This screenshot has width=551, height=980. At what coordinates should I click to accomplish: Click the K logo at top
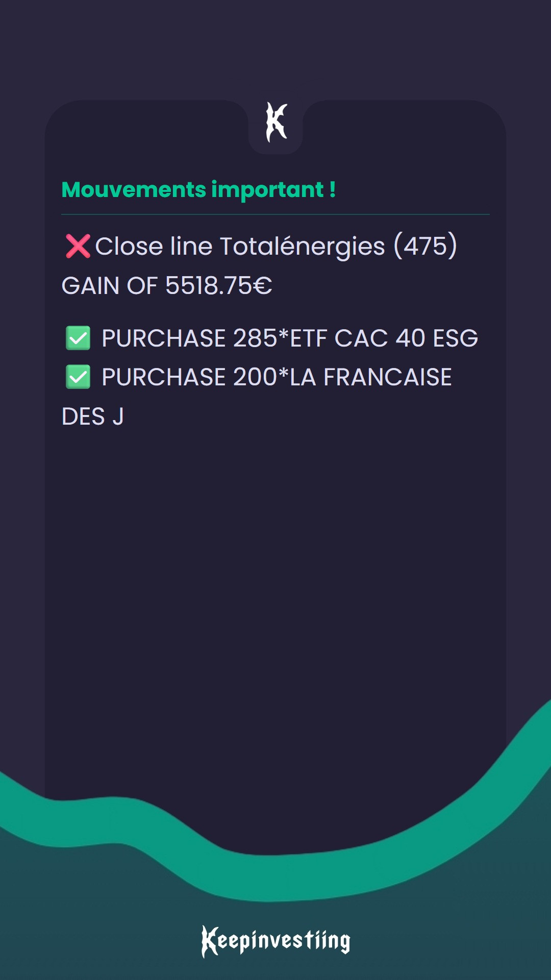pyautogui.click(x=276, y=122)
